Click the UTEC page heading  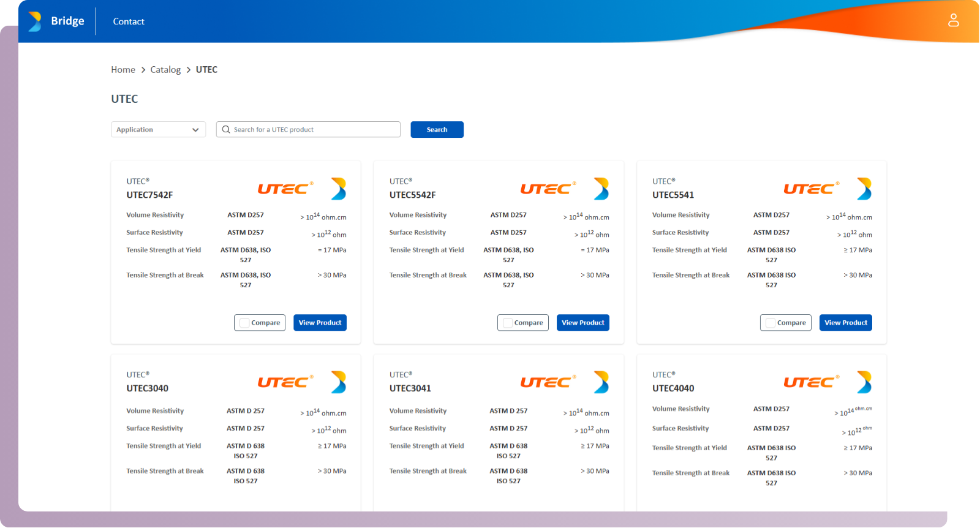(124, 99)
